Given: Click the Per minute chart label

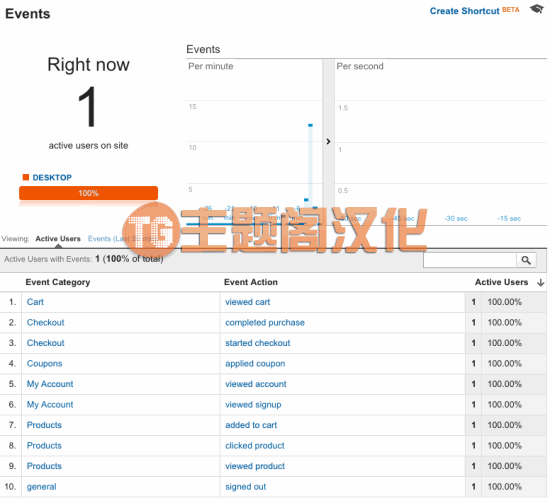Looking at the screenshot, I should pyautogui.click(x=211, y=66).
